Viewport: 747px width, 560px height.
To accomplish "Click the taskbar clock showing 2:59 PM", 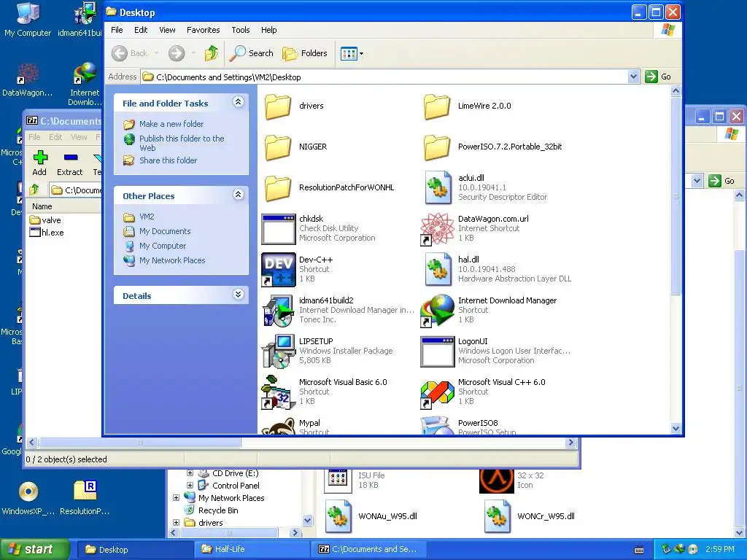I will pyautogui.click(x=720, y=549).
